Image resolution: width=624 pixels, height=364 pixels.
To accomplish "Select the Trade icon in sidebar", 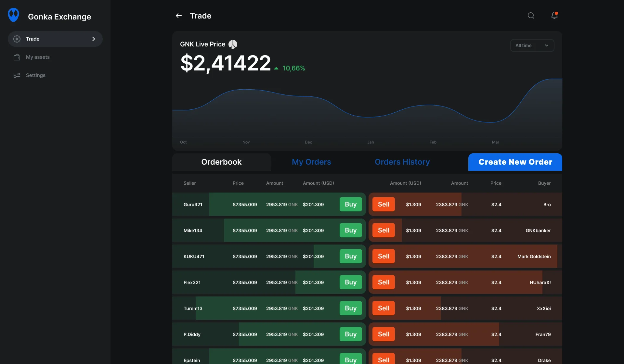I will (17, 39).
